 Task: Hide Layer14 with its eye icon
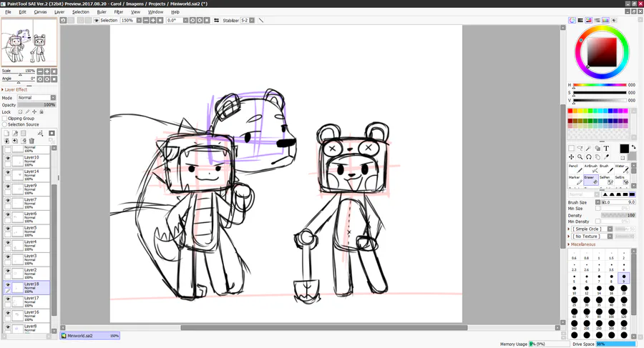point(8,172)
